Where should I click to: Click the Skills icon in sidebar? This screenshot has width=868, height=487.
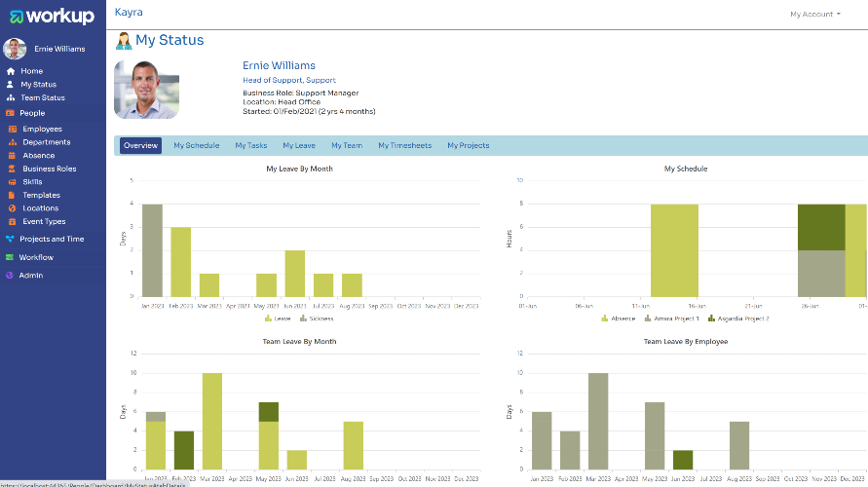pos(13,182)
